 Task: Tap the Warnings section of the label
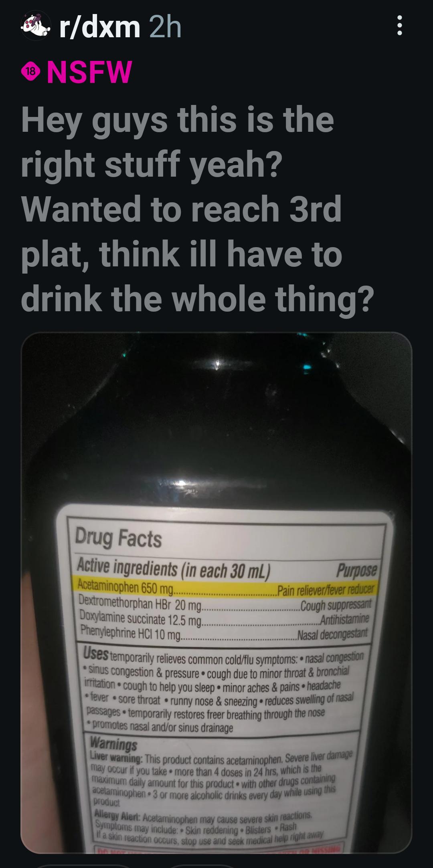[x=113, y=743]
